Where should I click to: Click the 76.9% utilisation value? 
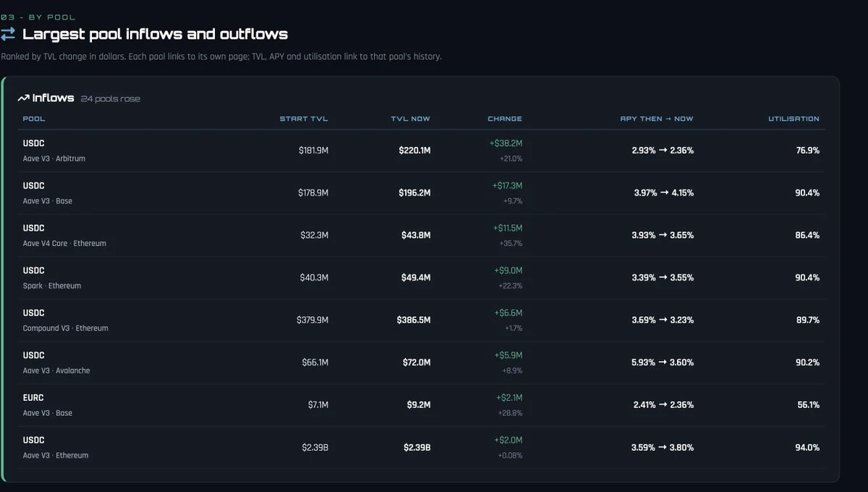tap(807, 150)
